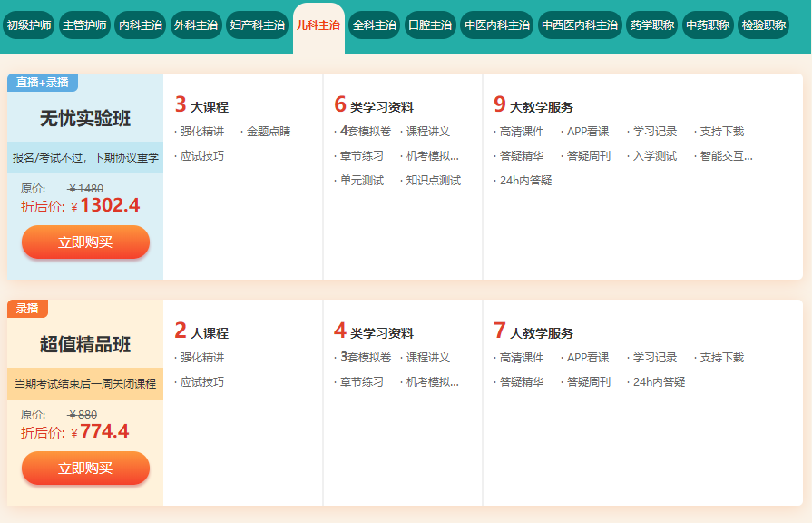
Task: Select the 妇产科主治 tab
Action: pyautogui.click(x=257, y=25)
